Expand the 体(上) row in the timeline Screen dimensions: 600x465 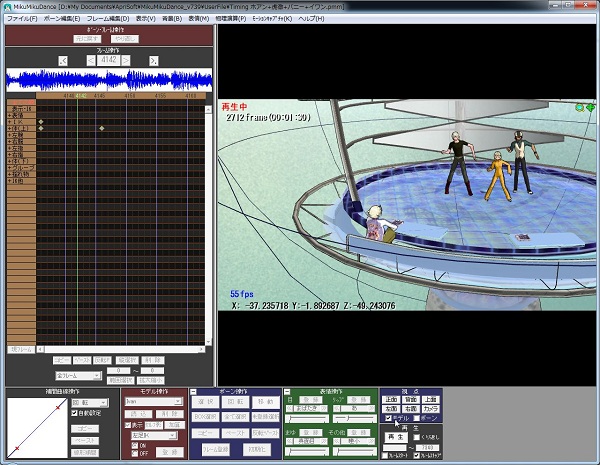coord(10,128)
